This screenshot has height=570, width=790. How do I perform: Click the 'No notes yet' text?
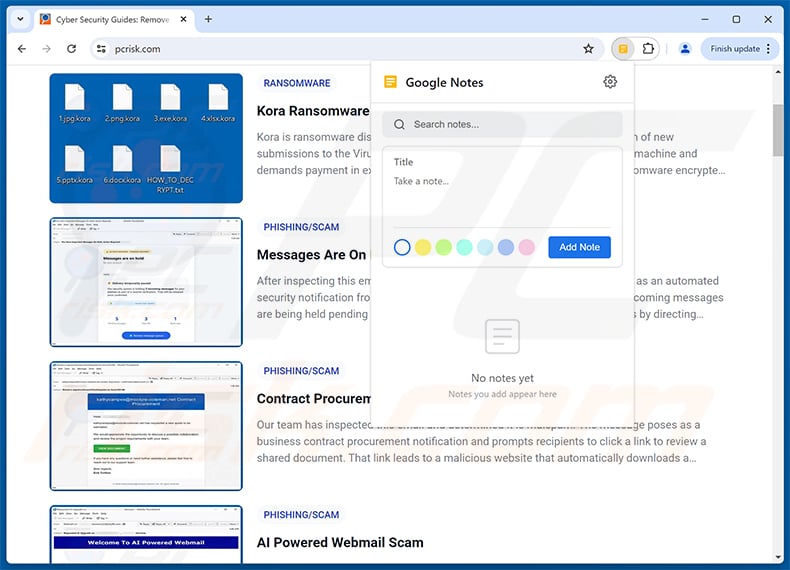502,378
